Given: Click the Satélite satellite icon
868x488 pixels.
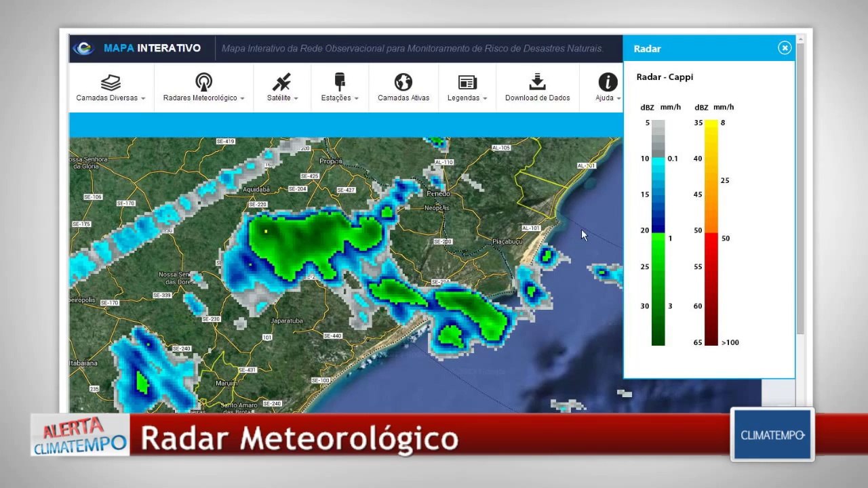Looking at the screenshot, I should point(281,83).
